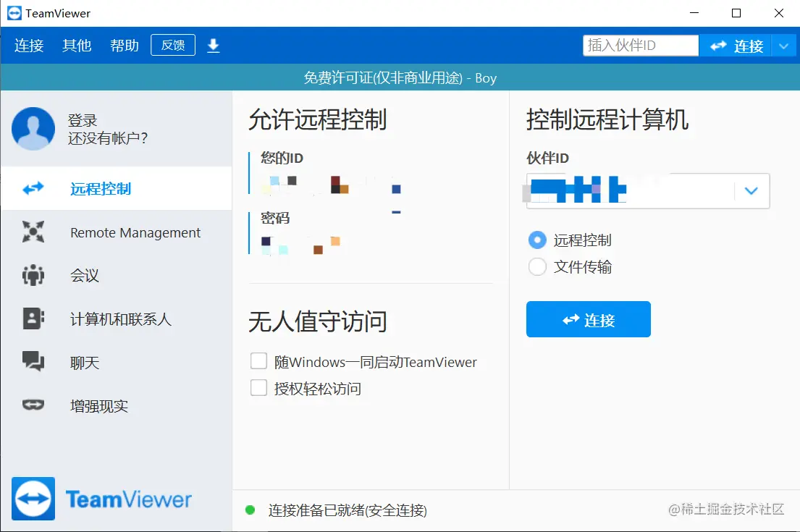
Task: Minimize the TeamViewer window
Action: 694,13
